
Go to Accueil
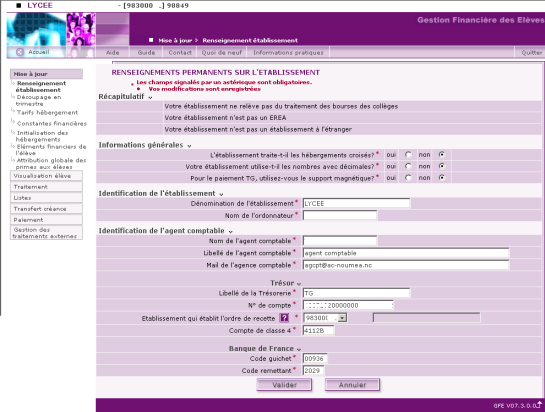(39, 52)
